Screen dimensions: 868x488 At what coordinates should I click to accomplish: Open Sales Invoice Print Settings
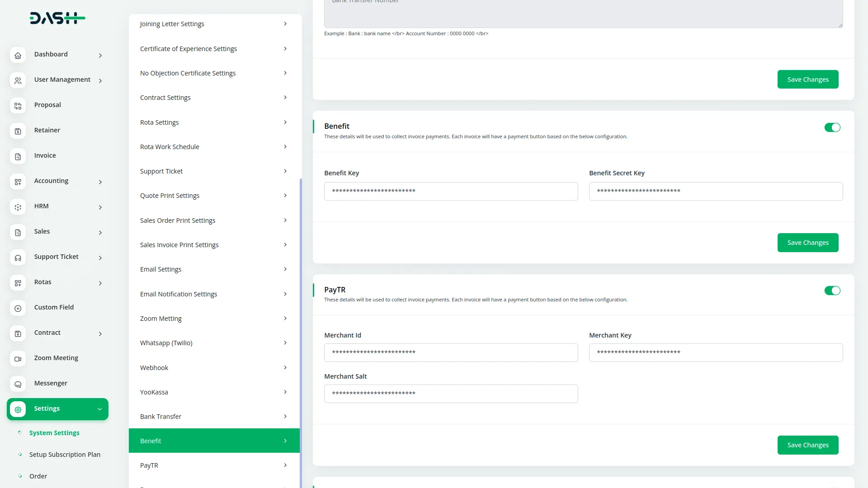(x=214, y=244)
